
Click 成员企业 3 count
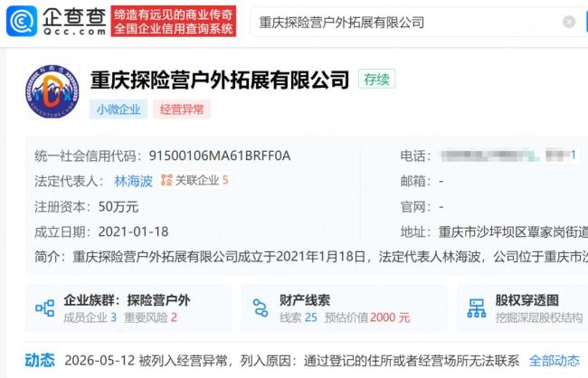(90, 318)
